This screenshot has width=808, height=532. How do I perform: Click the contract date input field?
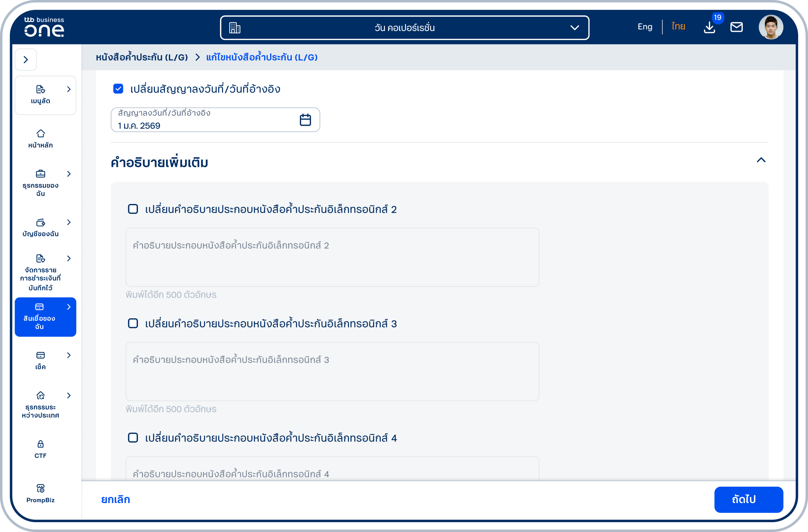point(215,120)
